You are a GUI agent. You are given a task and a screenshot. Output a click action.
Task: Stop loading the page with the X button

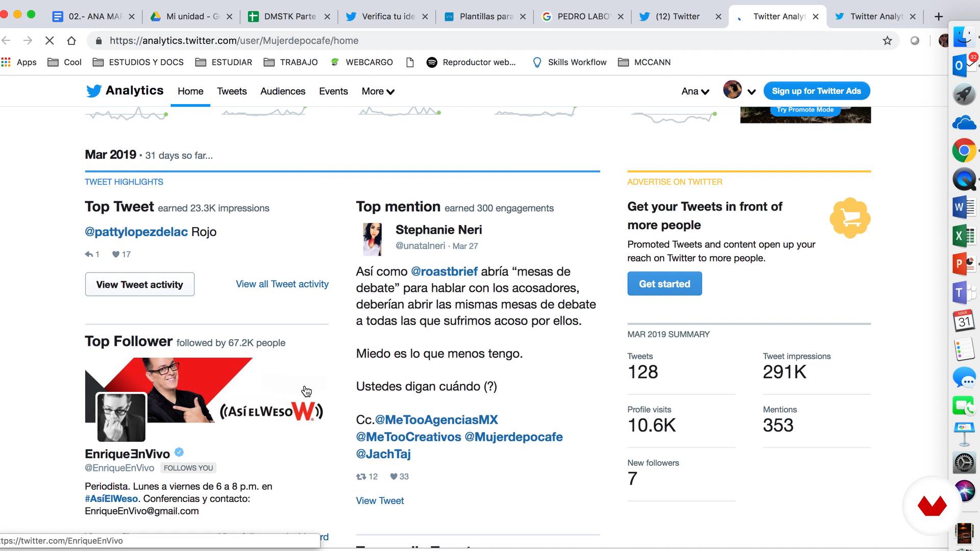[x=50, y=40]
